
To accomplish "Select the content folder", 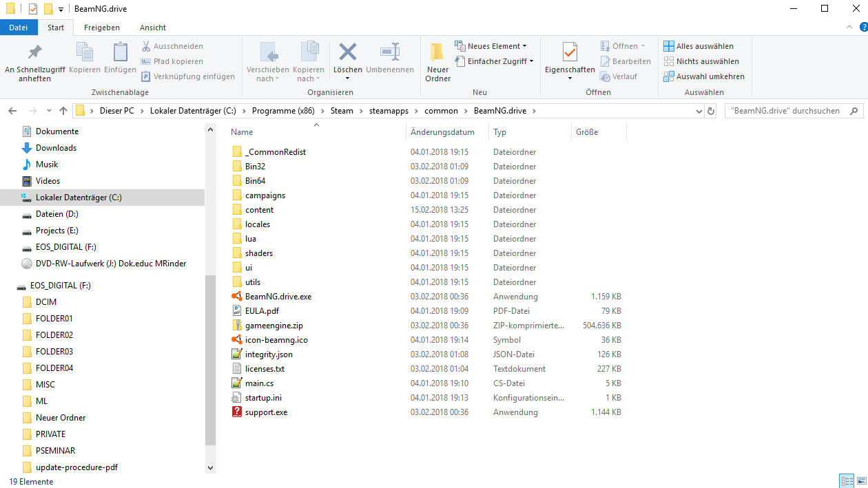I will click(x=259, y=210).
